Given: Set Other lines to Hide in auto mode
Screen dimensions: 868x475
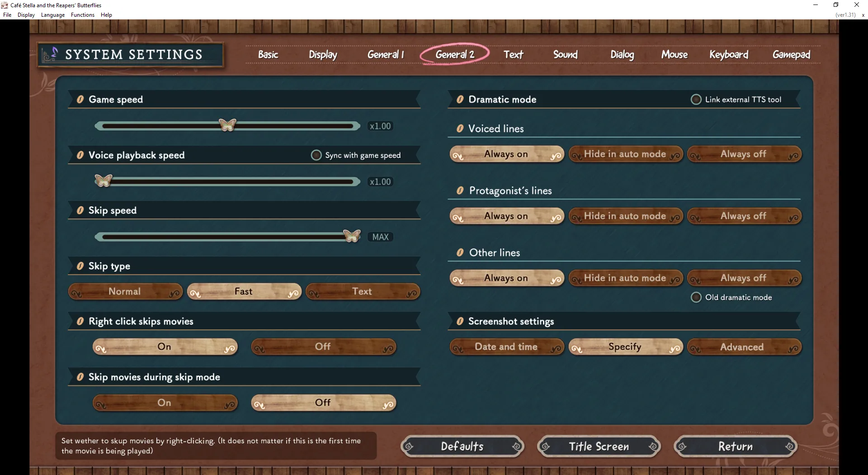Looking at the screenshot, I should [626, 278].
